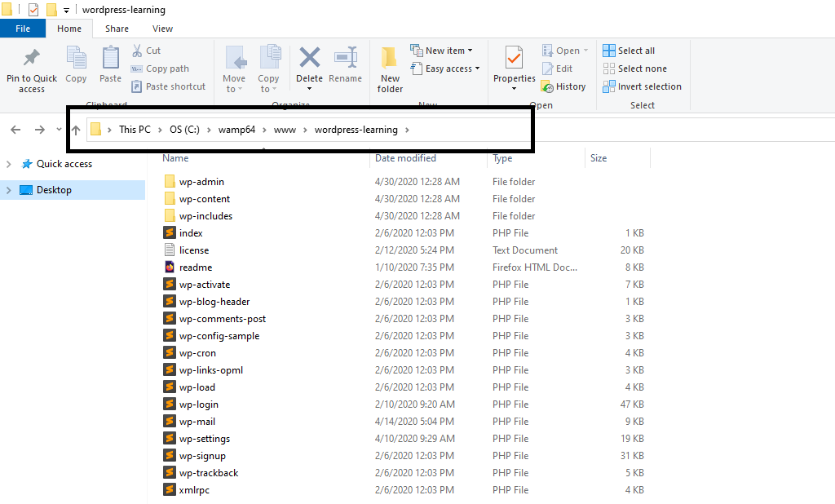Image resolution: width=835 pixels, height=504 pixels.
Task: Select the wp-blog-header file
Action: coord(214,302)
